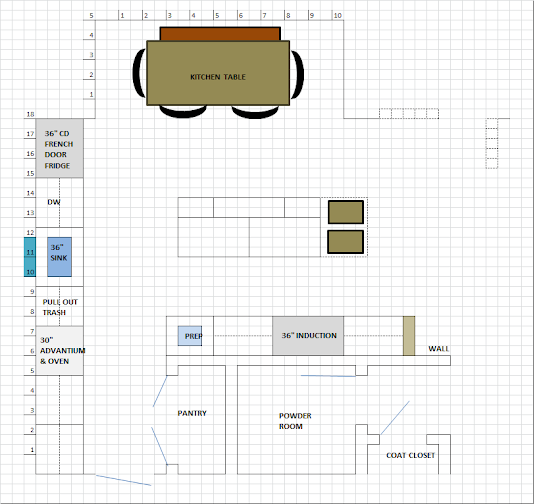This screenshot has height=504, width=539.
Task: Click the Powder Room label
Action: 295,421
